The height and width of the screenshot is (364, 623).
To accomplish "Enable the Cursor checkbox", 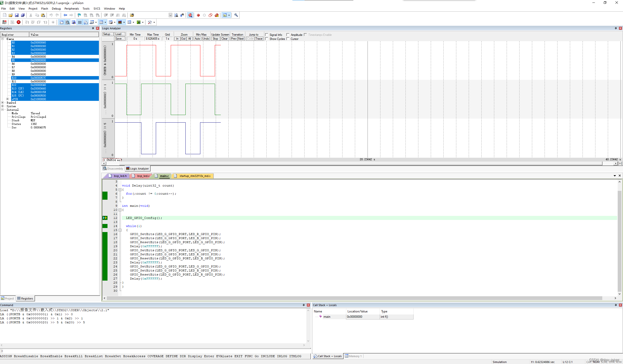I will [288, 39].
